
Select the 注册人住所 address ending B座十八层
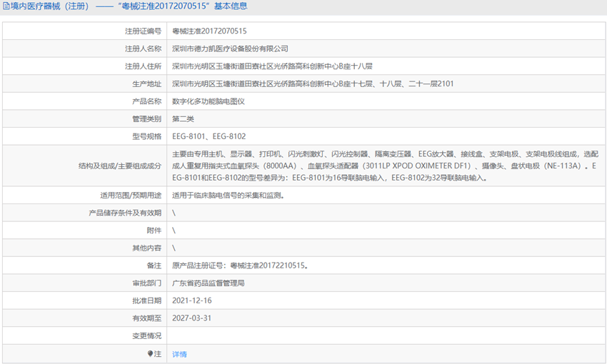pyautogui.click(x=272, y=66)
